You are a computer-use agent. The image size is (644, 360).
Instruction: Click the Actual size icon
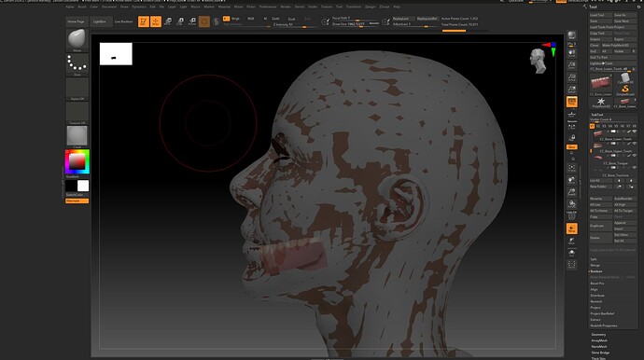571,77
